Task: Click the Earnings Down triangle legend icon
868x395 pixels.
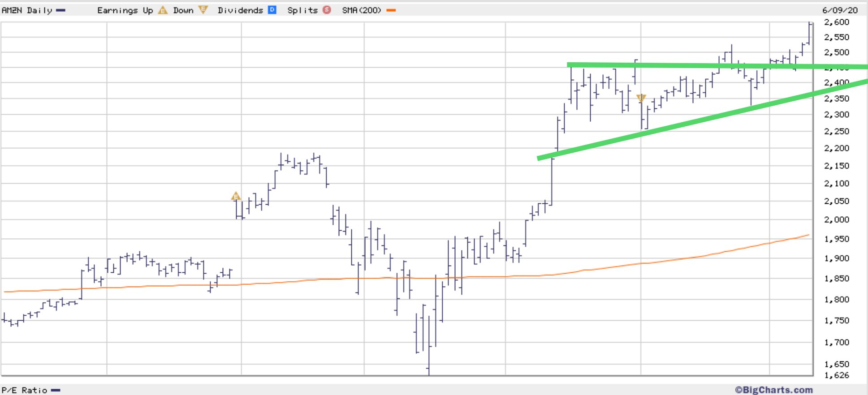Action: tap(203, 10)
